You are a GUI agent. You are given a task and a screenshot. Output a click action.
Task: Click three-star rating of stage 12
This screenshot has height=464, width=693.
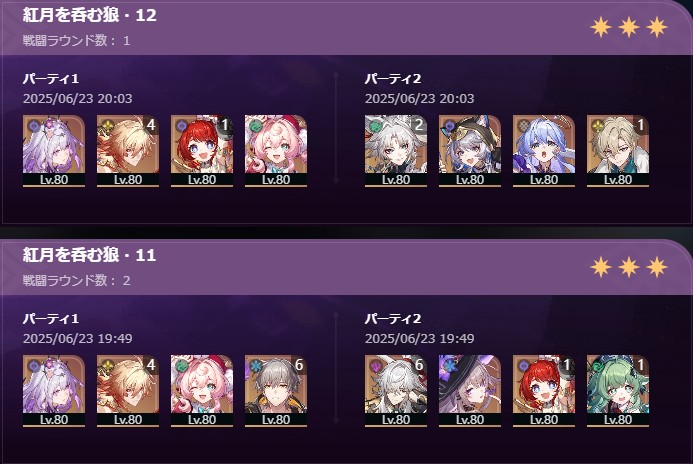(629, 27)
